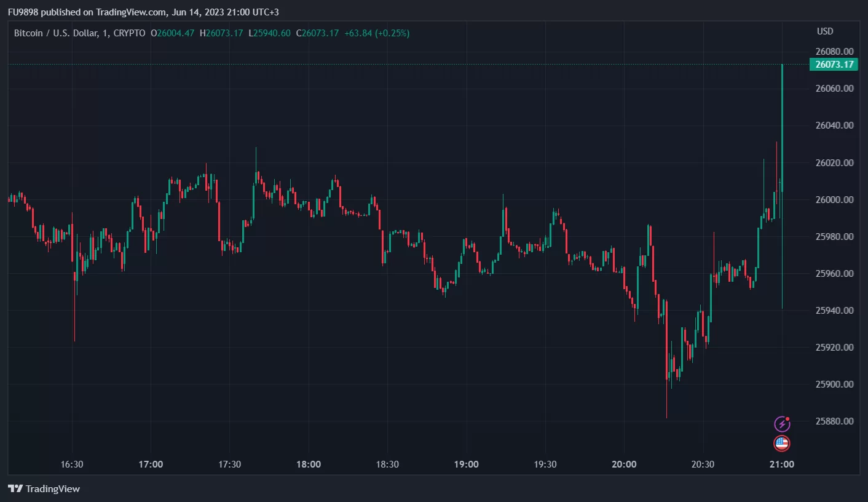Click the 21:00 label on time axis
Screen dimensions: 868x502
coord(781,464)
